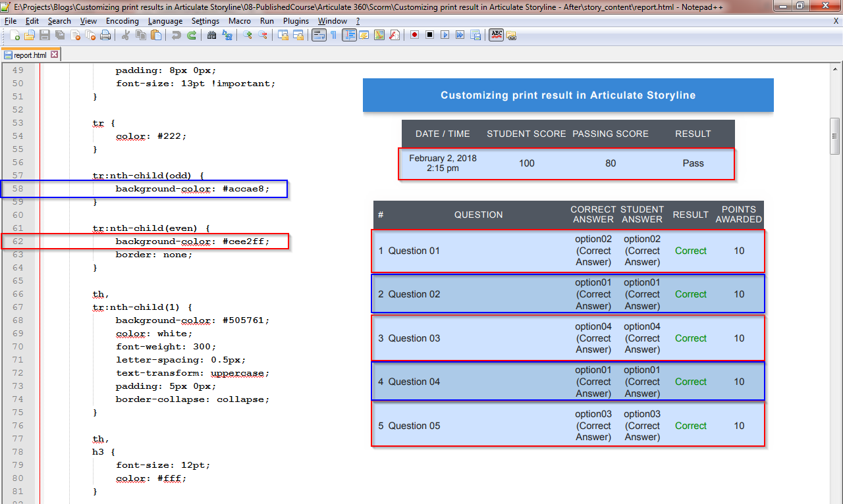Toggle the ABC spell check icon

tap(497, 35)
